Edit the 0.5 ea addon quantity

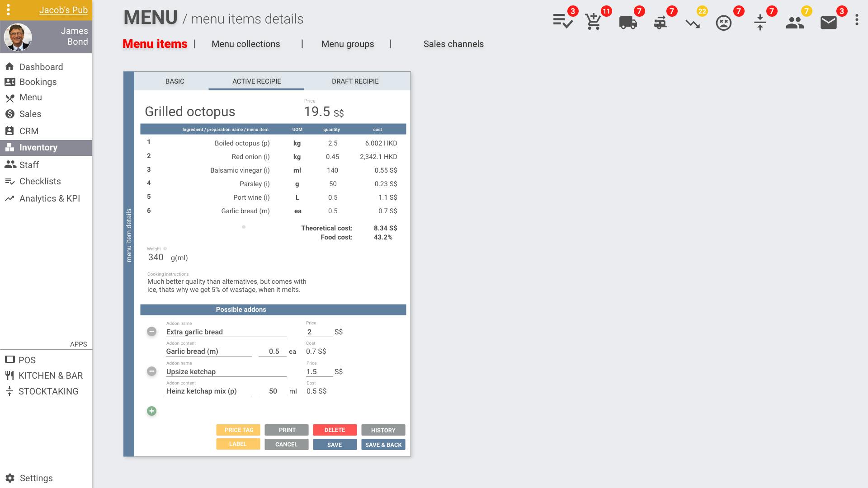[273, 351]
